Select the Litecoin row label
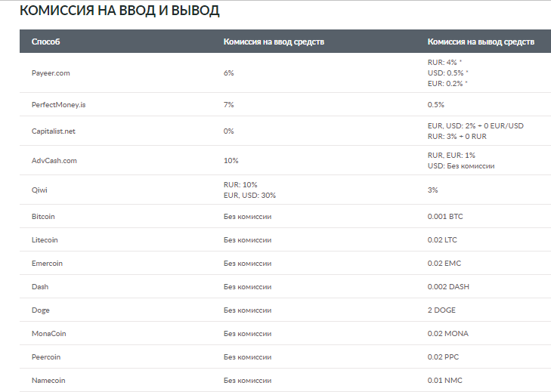551x392 pixels. tap(45, 240)
